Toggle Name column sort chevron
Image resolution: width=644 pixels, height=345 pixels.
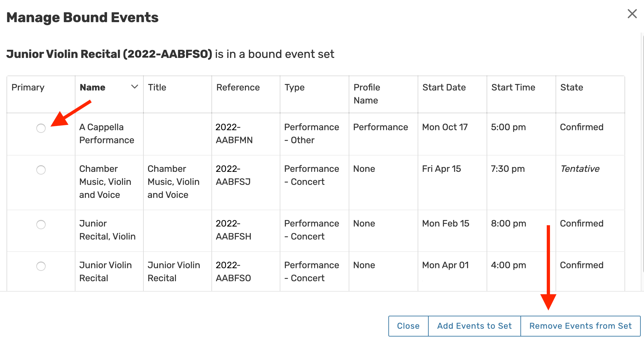(x=134, y=87)
